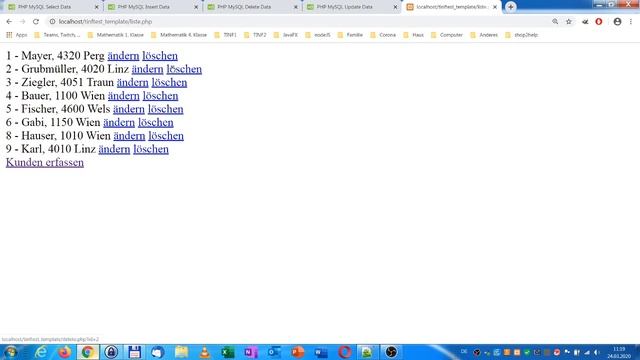The image size is (640, 360).
Task: Click ändern for Hauser, 1010 Wien
Action: tap(129, 136)
